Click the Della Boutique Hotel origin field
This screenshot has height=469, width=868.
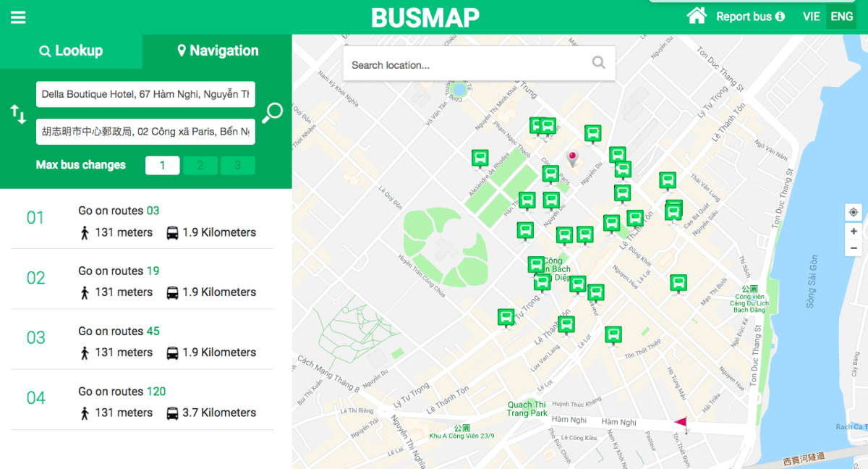click(145, 94)
